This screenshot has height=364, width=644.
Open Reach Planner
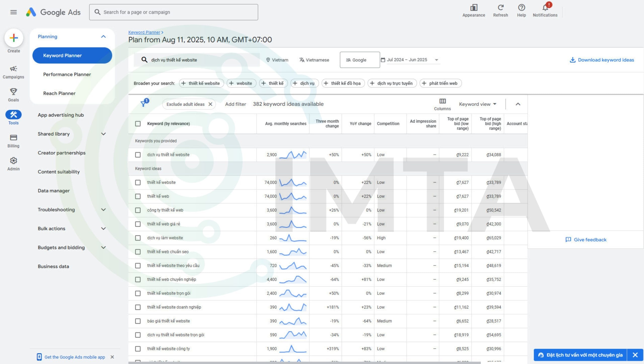click(59, 93)
